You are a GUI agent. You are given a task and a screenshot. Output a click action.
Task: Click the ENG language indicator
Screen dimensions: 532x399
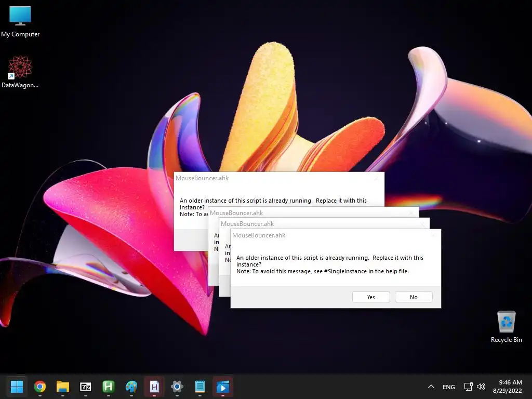(x=448, y=387)
